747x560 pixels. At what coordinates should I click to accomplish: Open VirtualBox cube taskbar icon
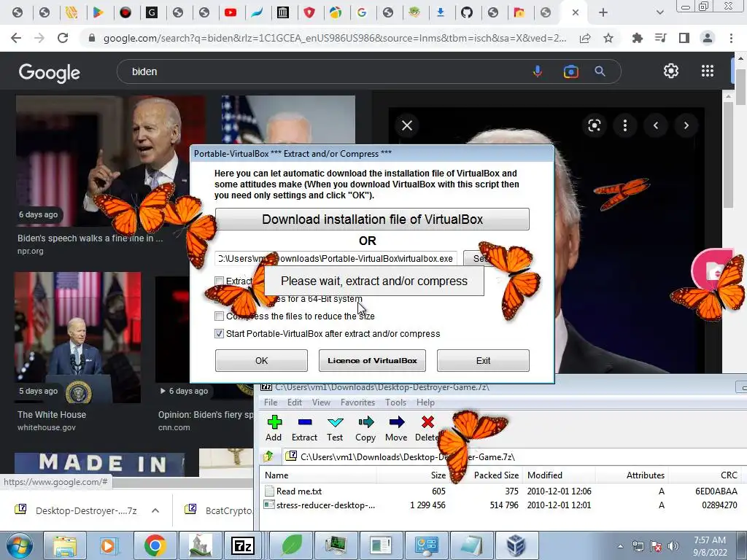[516, 545]
